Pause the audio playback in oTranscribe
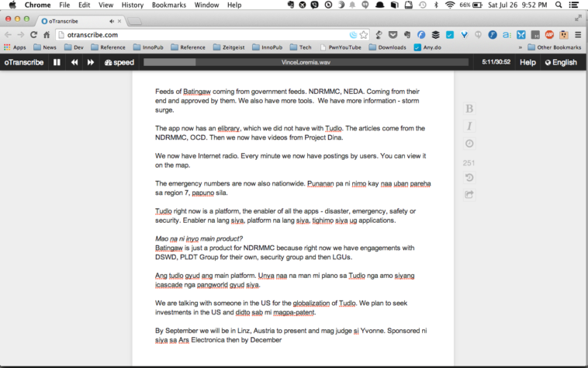Viewport: 588px width, 368px height. pyautogui.click(x=57, y=62)
